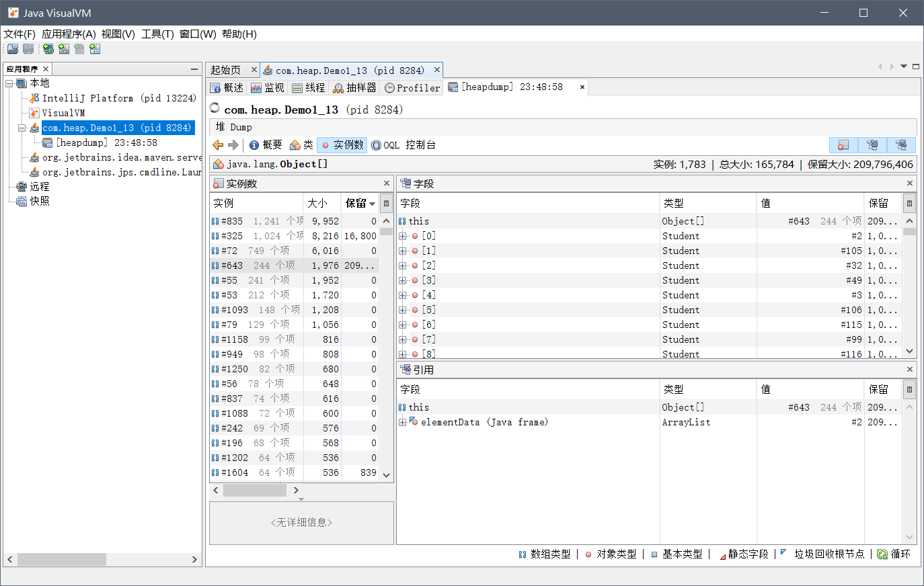Click the Add VM coredump toolbar icon

click(x=79, y=48)
